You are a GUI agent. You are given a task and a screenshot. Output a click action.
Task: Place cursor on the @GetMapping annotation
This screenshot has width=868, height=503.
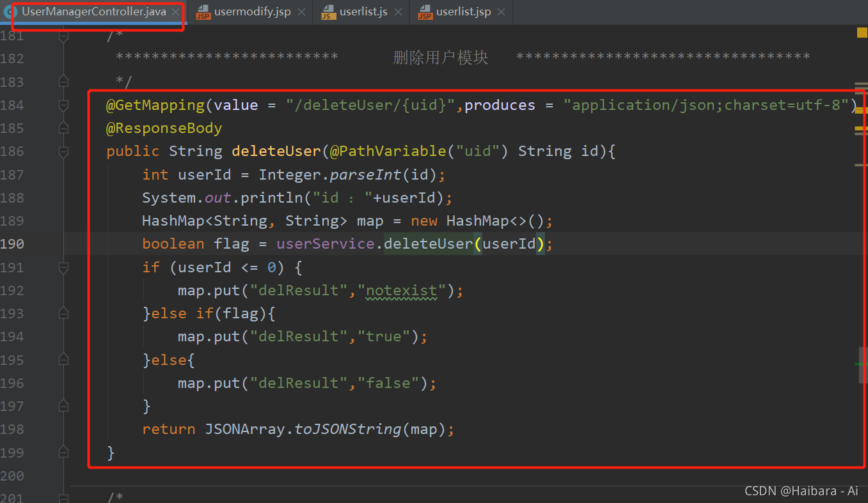[155, 105]
